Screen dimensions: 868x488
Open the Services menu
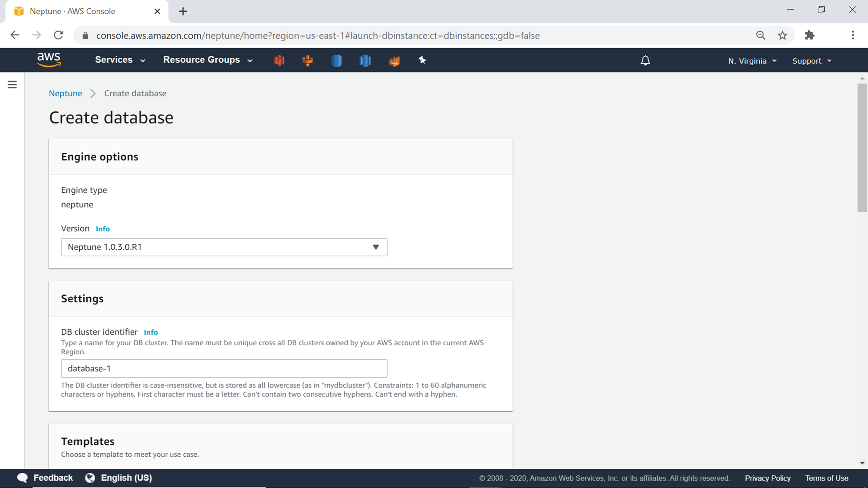(120, 60)
